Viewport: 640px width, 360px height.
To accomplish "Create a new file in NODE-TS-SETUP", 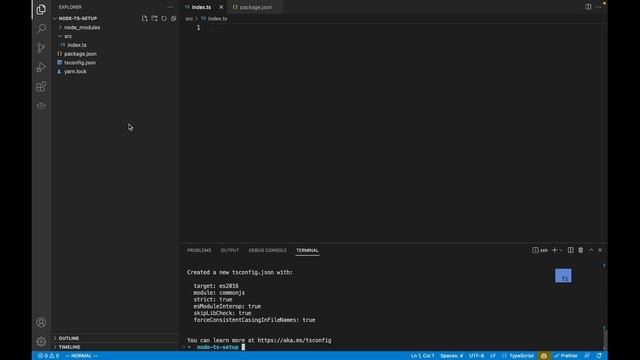I will 144,18.
